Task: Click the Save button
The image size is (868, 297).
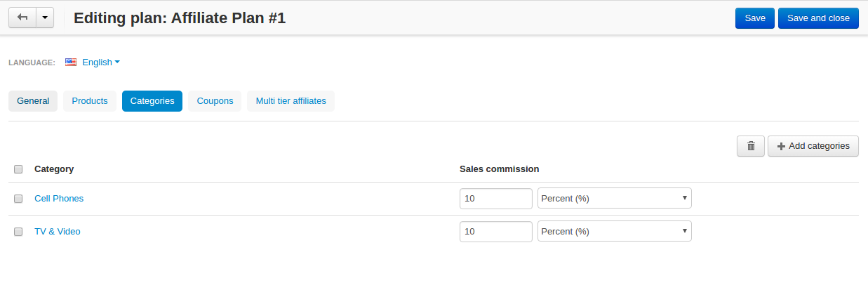Action: coord(755,18)
